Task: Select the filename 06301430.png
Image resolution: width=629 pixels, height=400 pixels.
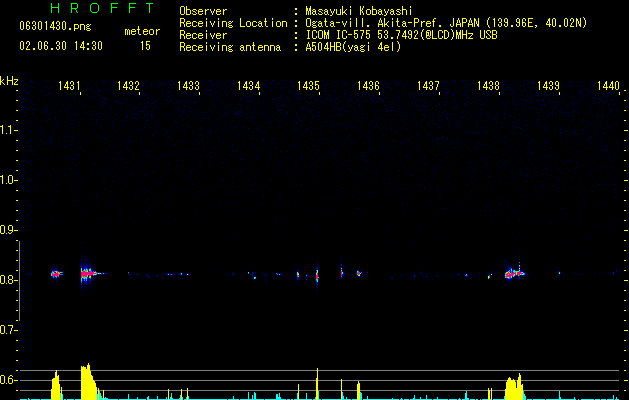Action: [55, 27]
